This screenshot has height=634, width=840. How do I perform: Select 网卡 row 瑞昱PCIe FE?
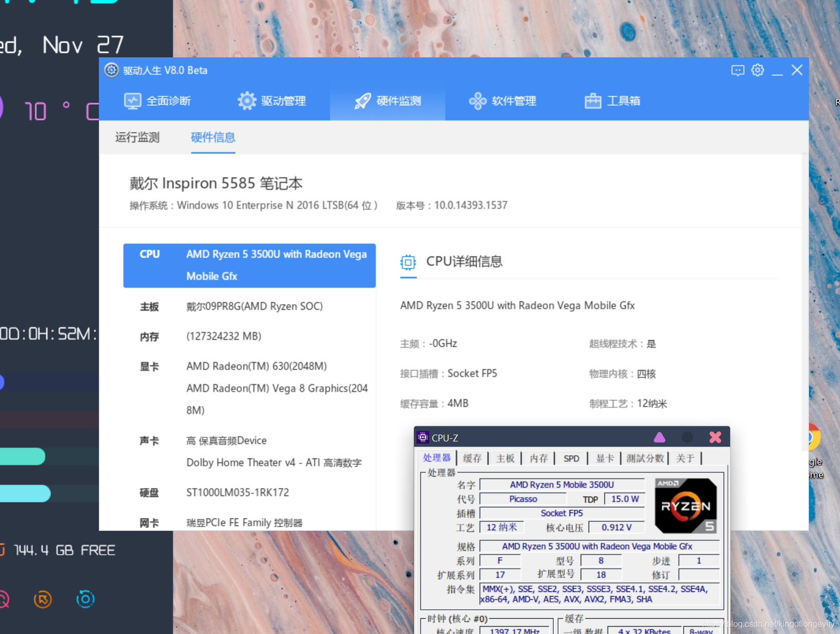(249, 522)
